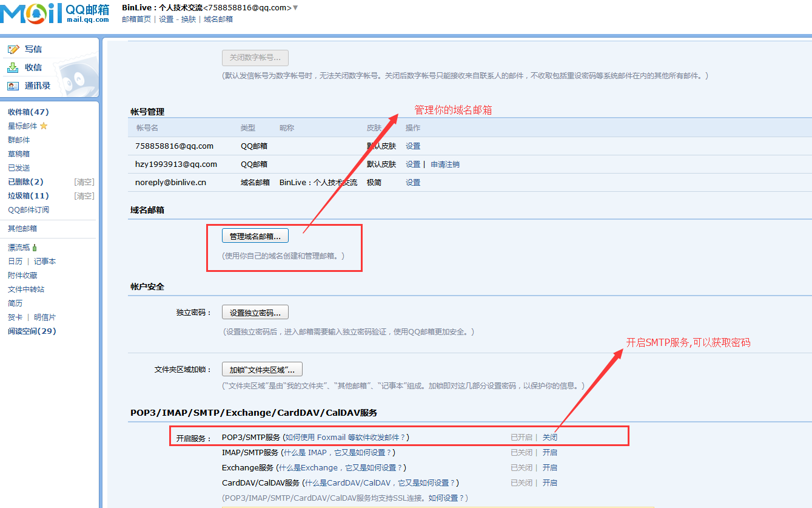Viewport: 812px width, 508px height.
Task: Click 开启 to enable Exchange服务
Action: [x=550, y=467]
